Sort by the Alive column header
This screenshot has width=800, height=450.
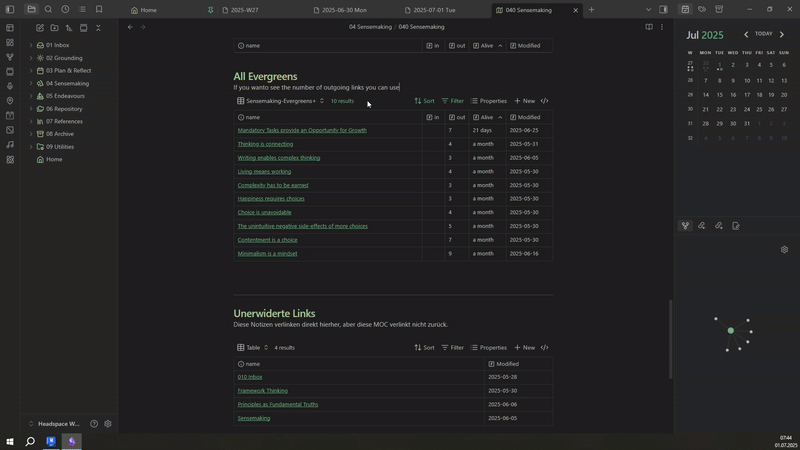pyautogui.click(x=487, y=117)
